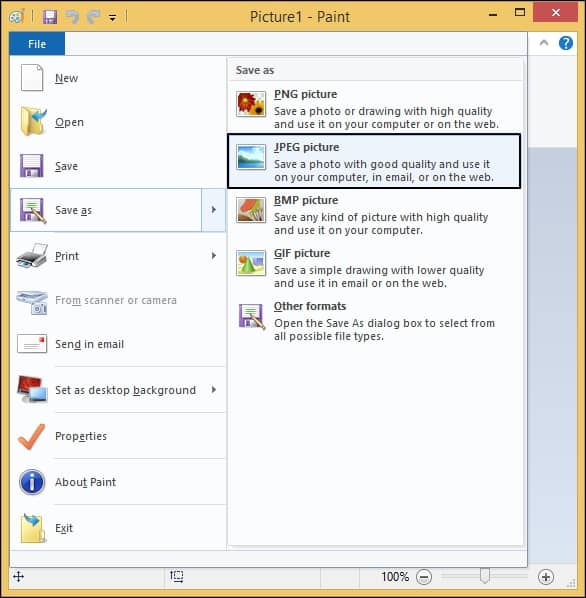This screenshot has width=586, height=598.
Task: Open the File tab
Action: (x=37, y=44)
